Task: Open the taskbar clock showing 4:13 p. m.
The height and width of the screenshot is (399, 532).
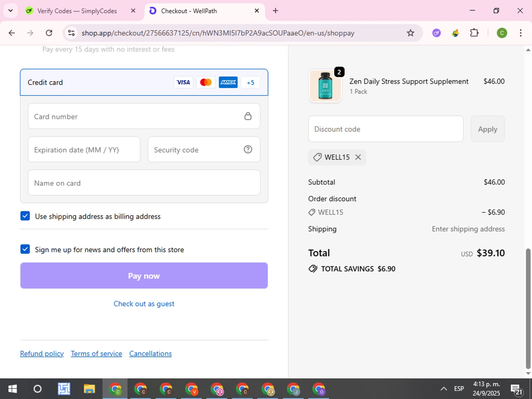Action: 486,389
